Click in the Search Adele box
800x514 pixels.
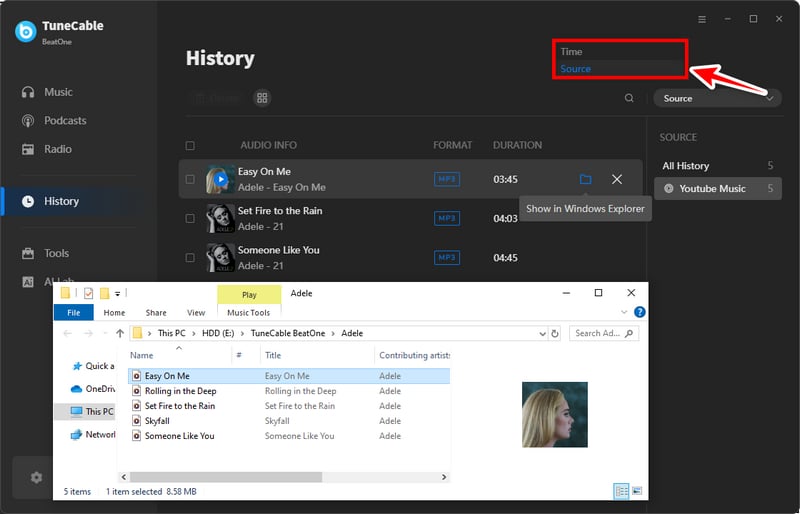pos(604,333)
